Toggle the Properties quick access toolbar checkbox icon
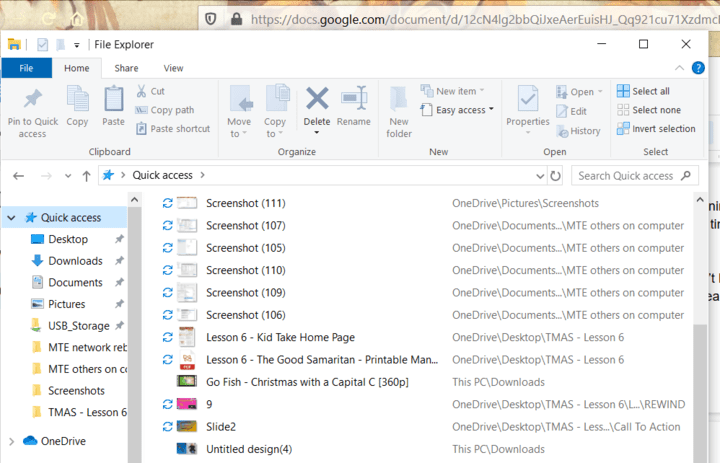Viewport: 720px width, 463px height. click(42, 44)
